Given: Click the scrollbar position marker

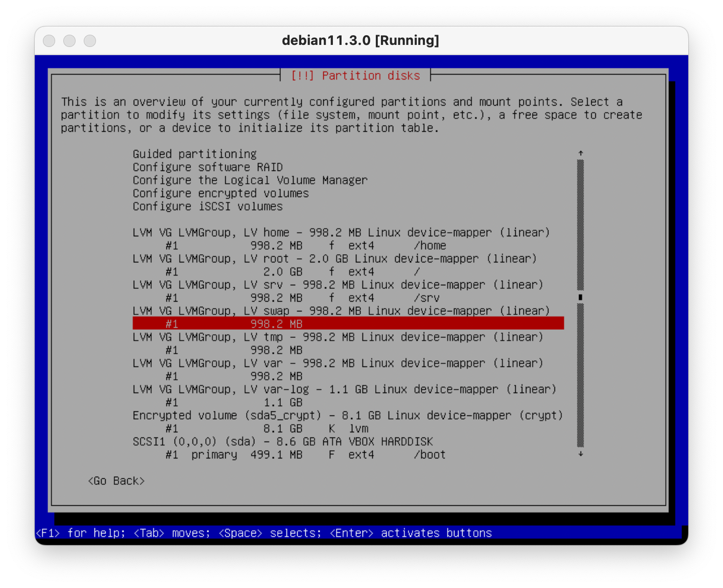Looking at the screenshot, I should coord(581,297).
